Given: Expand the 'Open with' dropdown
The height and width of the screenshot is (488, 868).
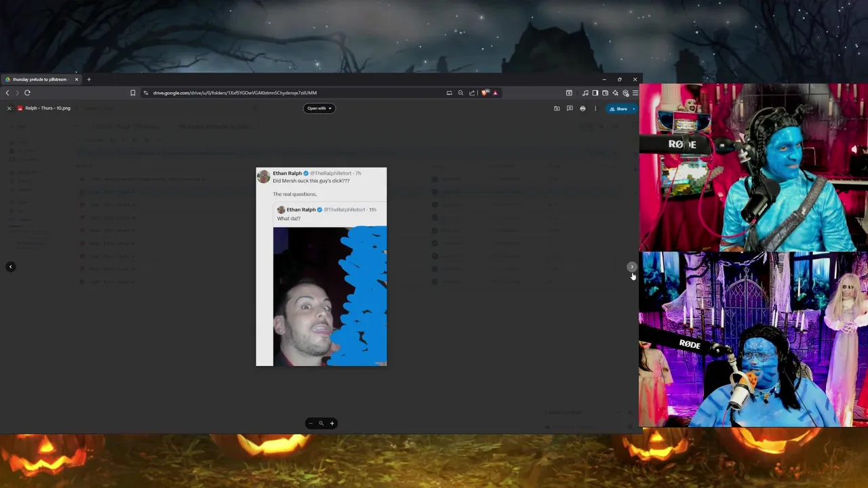Looking at the screenshot, I should pos(319,108).
